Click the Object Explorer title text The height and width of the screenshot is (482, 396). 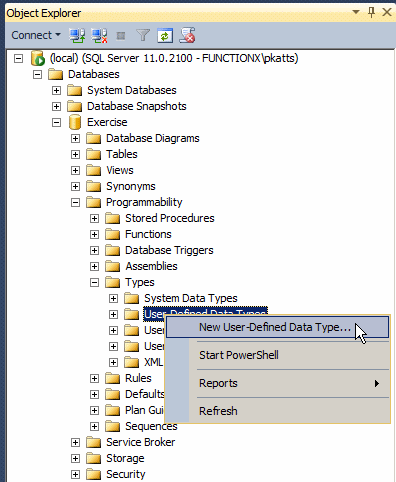click(x=44, y=13)
